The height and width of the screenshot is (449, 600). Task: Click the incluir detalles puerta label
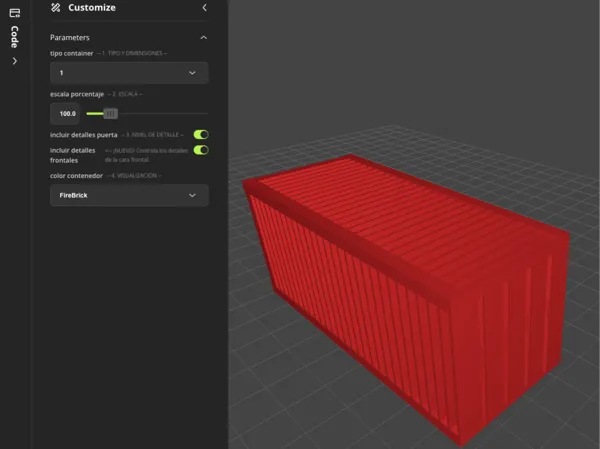point(84,135)
